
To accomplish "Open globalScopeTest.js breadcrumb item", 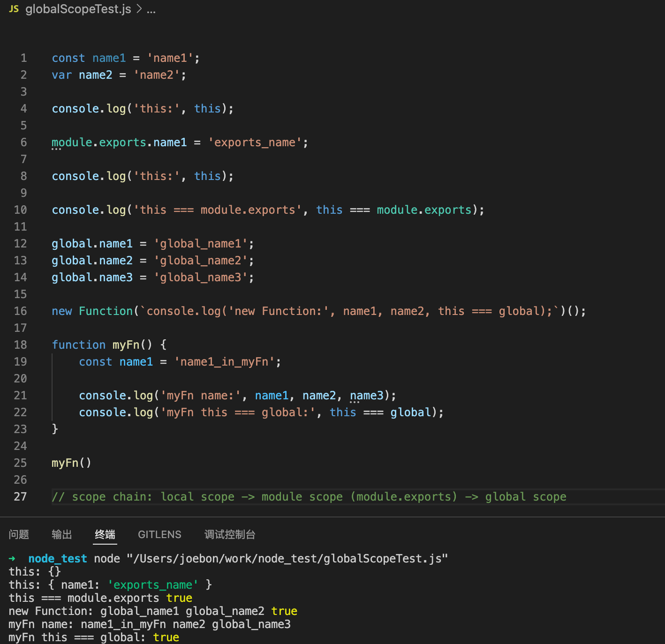I will (78, 9).
